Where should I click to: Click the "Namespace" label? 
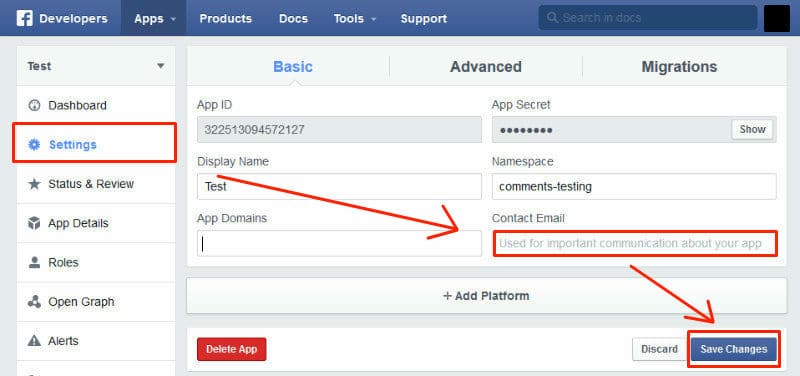522,162
